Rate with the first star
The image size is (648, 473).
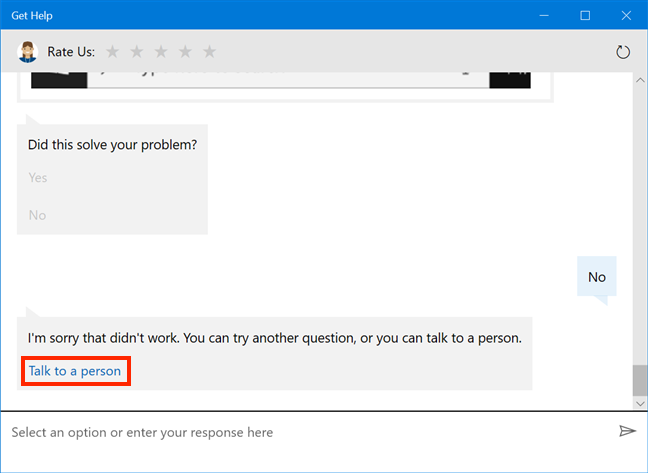pos(112,52)
